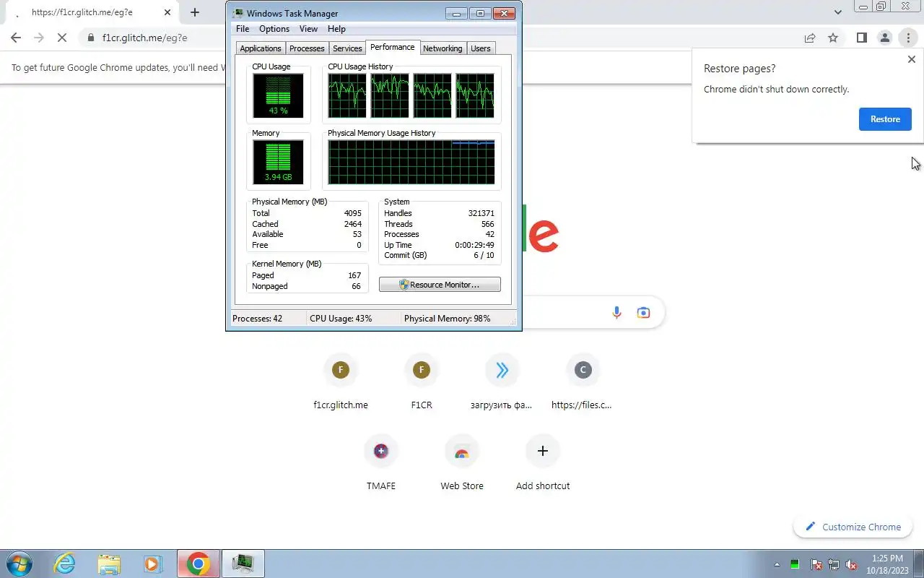924x578 pixels.
Task: Open the Web Store shortcut
Action: coord(462,464)
